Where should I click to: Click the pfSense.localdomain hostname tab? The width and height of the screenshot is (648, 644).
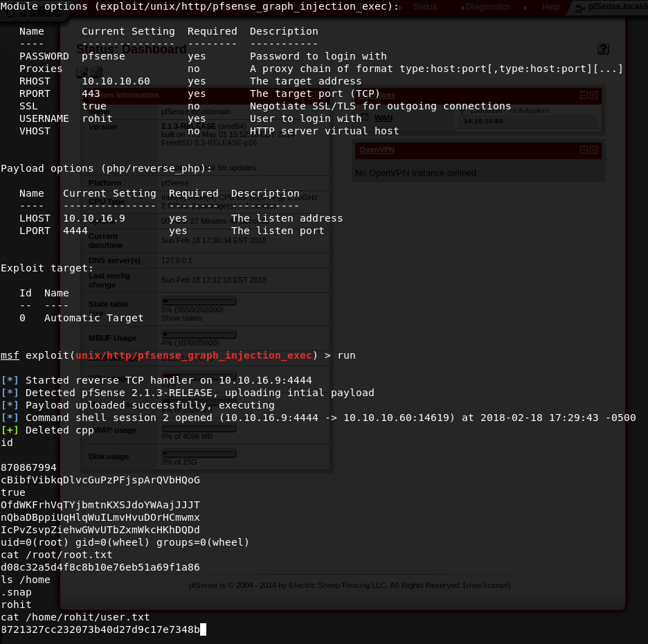611,7
